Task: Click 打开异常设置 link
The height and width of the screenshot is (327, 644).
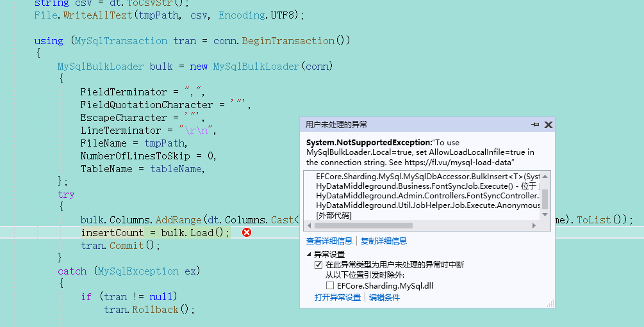Action: click(x=337, y=297)
